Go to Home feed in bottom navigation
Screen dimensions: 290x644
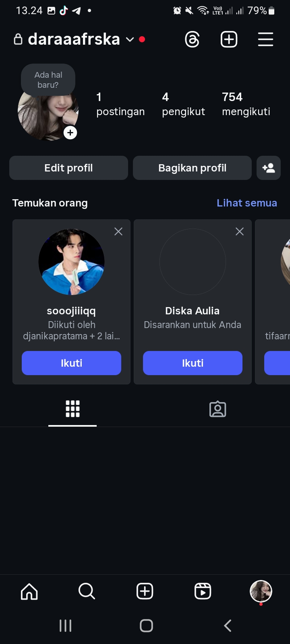[x=29, y=591]
